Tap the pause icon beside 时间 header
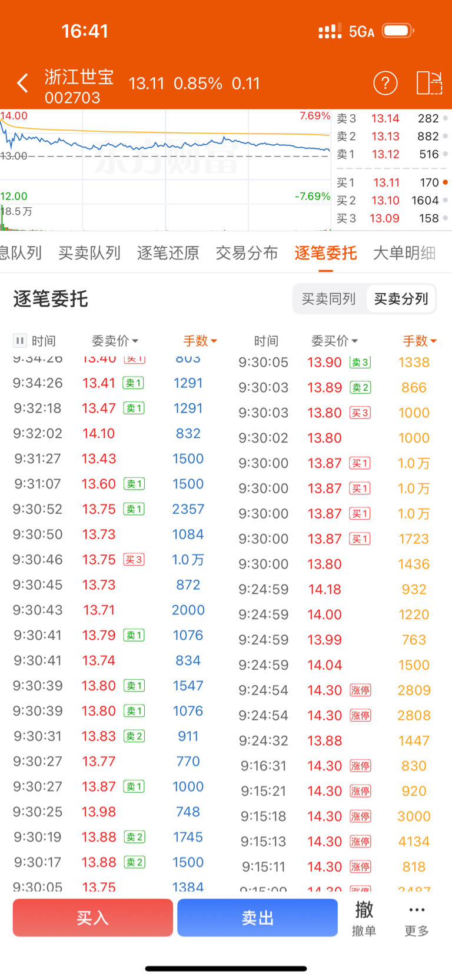The height and width of the screenshot is (980, 452). point(20,340)
